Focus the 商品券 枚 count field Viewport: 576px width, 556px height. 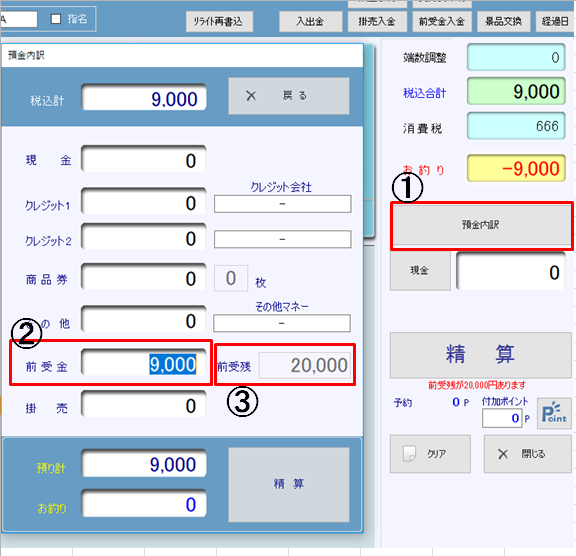coord(231,278)
